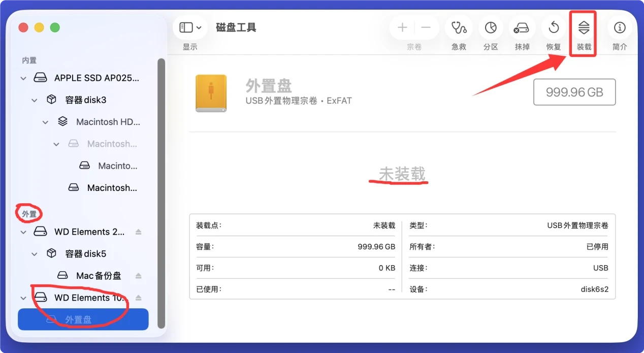
Task: Close the Disk Utility window
Action: point(23,27)
